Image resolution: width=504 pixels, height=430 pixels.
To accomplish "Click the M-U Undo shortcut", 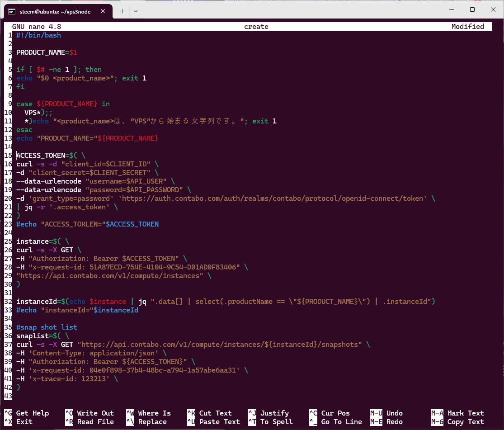I will pyautogui.click(x=386, y=413).
